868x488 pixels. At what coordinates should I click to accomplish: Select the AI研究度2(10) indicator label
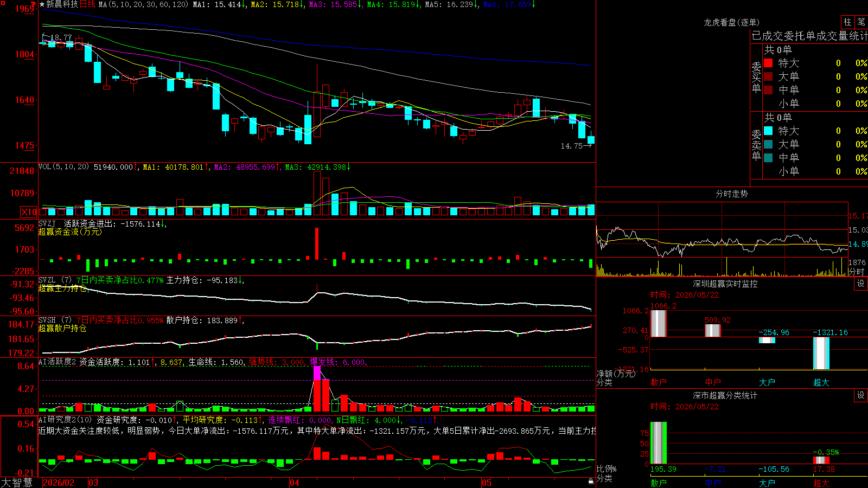coord(65,420)
